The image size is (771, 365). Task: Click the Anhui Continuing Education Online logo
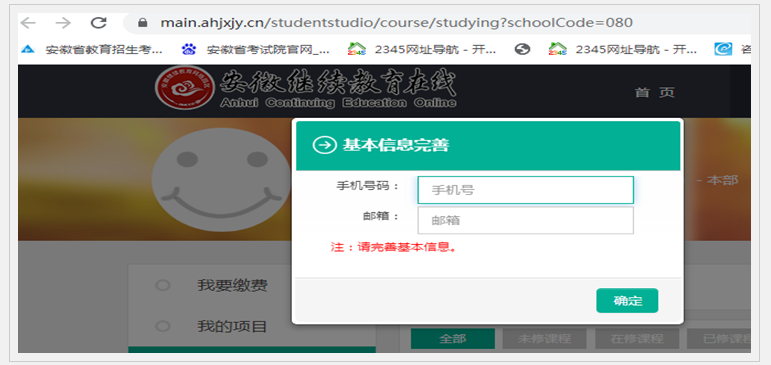pyautogui.click(x=305, y=88)
